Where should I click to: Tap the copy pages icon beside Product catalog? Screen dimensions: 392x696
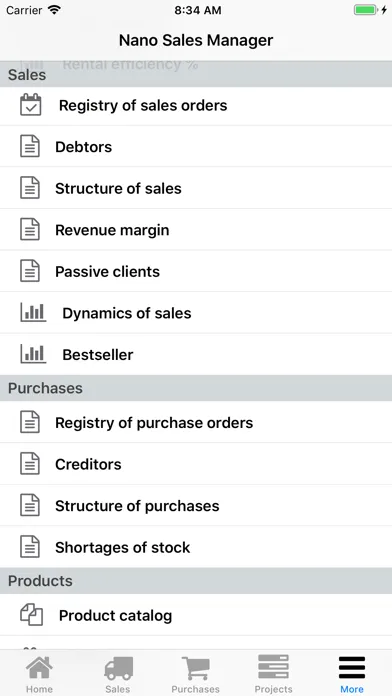(32, 615)
